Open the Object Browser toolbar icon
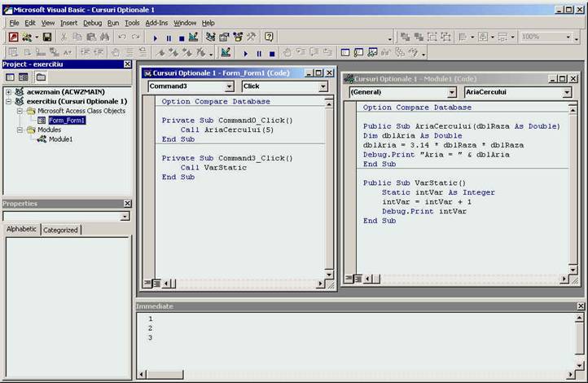The image size is (588, 383). (238, 37)
